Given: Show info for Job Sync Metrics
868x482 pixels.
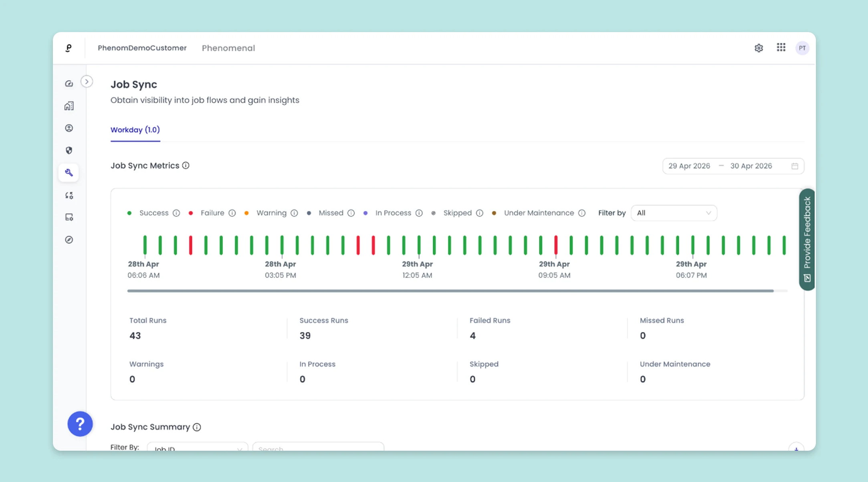Looking at the screenshot, I should (x=186, y=166).
